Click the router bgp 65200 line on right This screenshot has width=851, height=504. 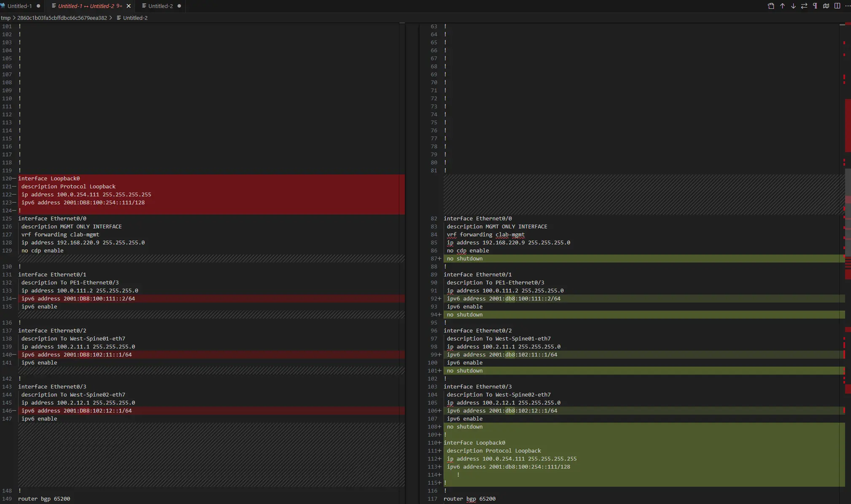click(x=469, y=499)
